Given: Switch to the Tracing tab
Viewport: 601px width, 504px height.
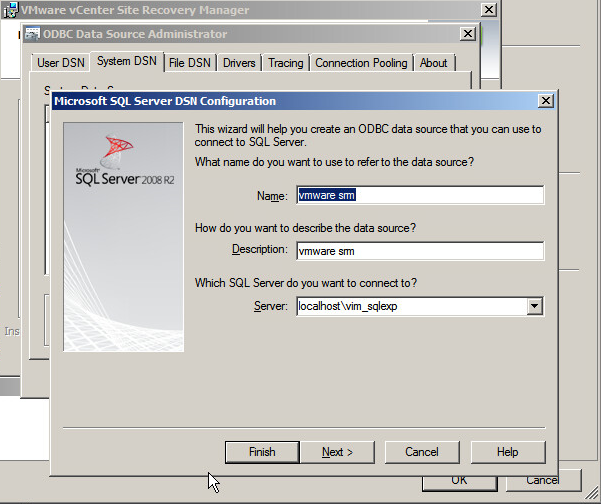Looking at the screenshot, I should (286, 63).
